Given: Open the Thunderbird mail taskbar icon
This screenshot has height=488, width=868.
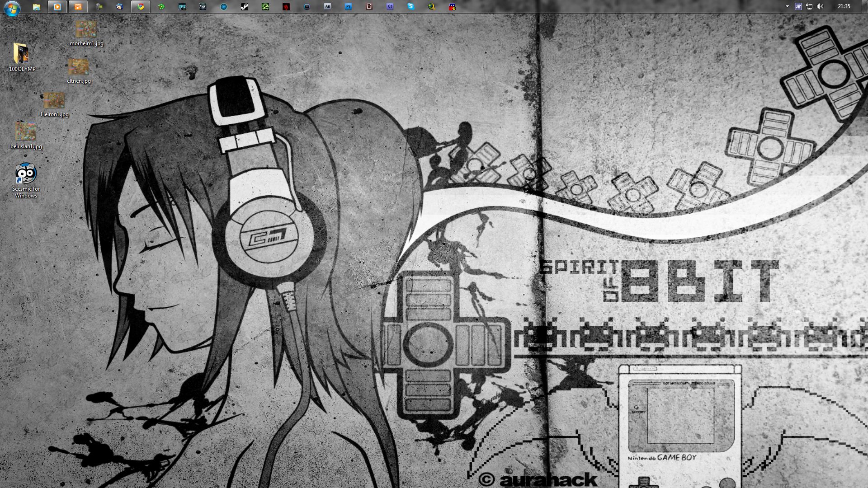Looking at the screenshot, I should coord(119,7).
